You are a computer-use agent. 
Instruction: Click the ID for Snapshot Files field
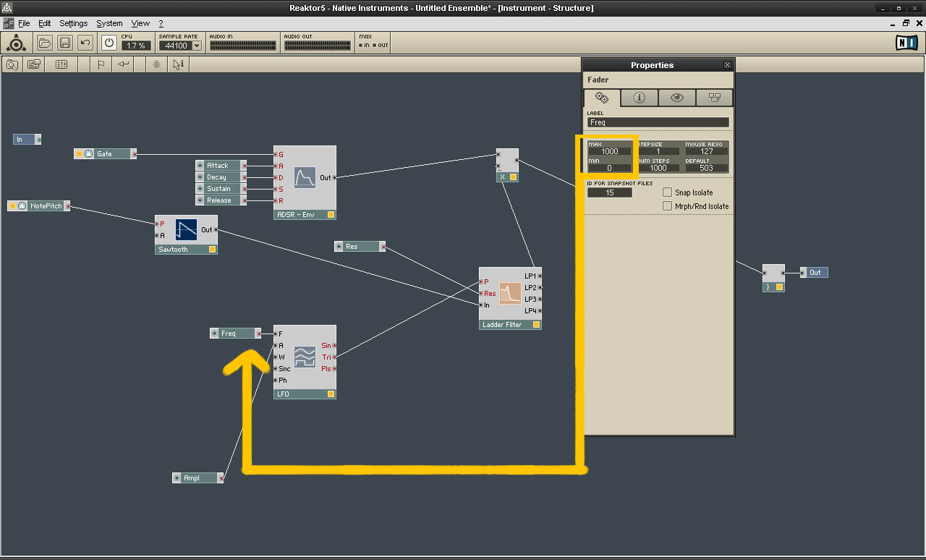click(x=610, y=192)
